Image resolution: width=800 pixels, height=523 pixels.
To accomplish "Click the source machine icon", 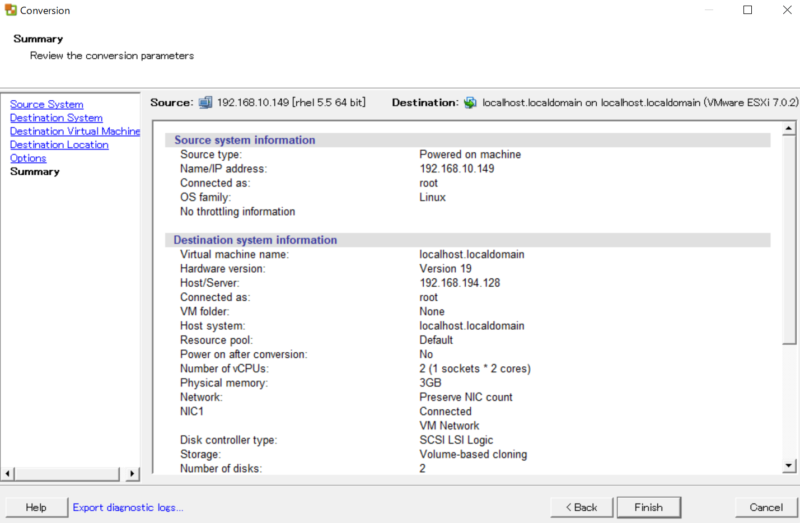I will (206, 102).
